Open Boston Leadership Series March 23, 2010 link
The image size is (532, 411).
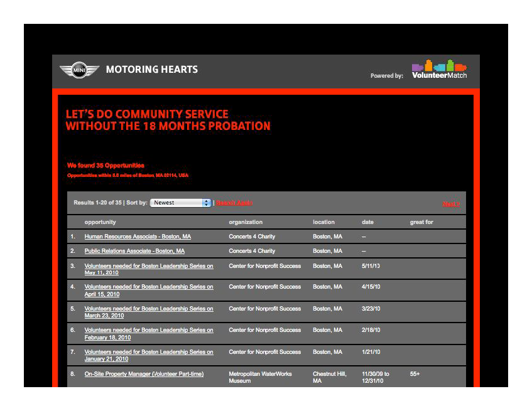(x=149, y=312)
